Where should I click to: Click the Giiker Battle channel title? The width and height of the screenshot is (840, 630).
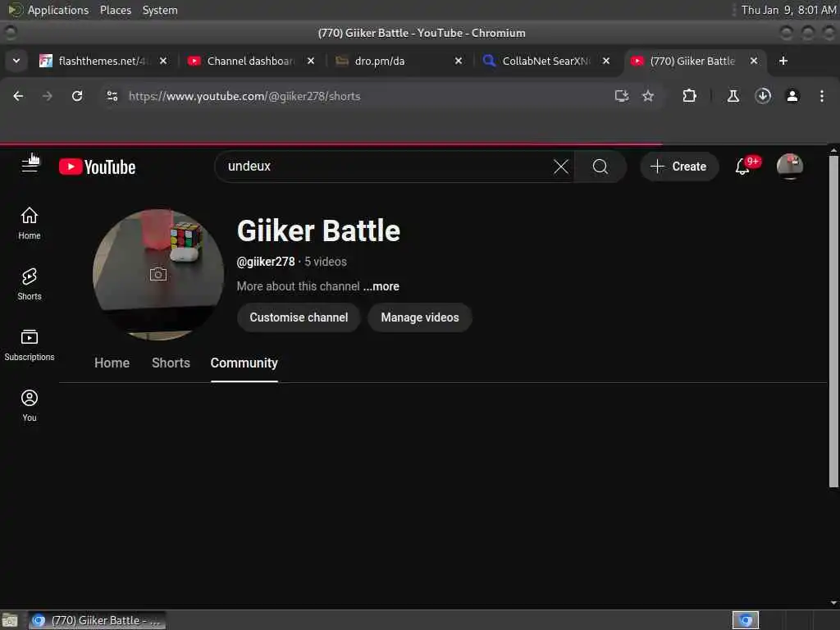pyautogui.click(x=318, y=231)
